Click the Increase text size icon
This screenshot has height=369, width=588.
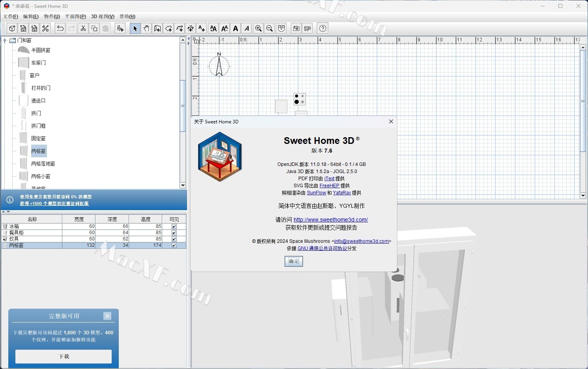pyautogui.click(x=213, y=28)
